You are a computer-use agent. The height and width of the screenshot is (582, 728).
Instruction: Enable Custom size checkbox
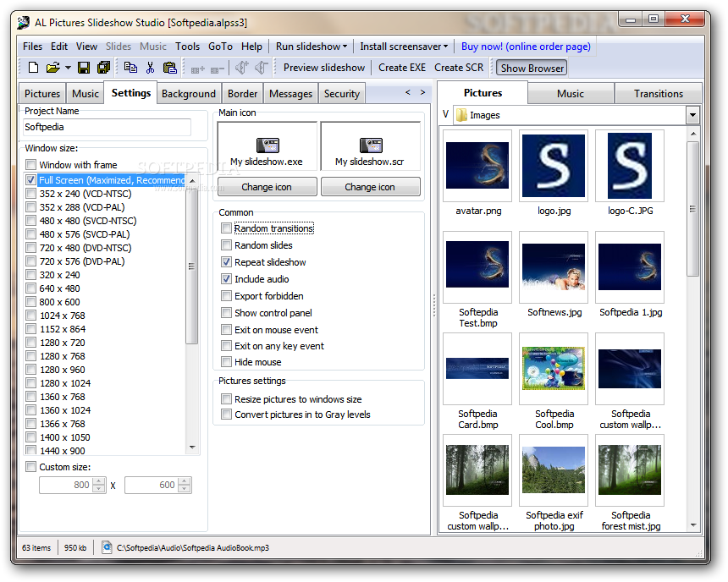pyautogui.click(x=30, y=466)
